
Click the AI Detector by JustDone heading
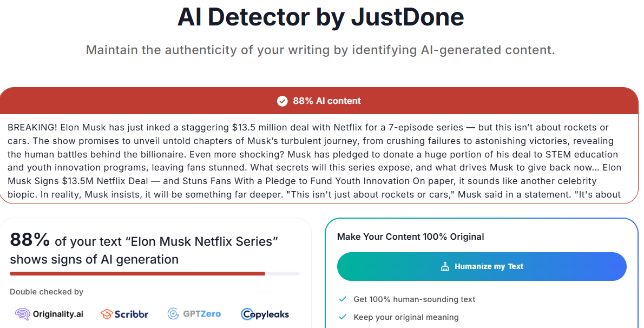click(320, 17)
